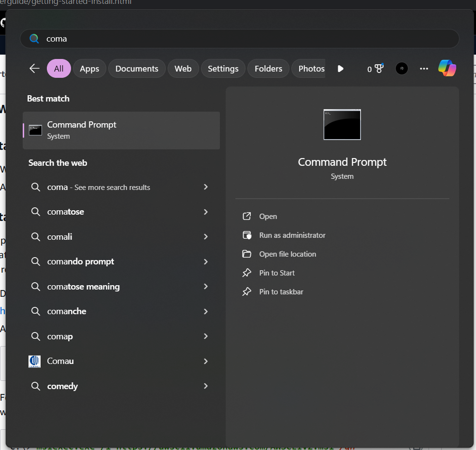Select Open file location
The width and height of the screenshot is (476, 450).
click(288, 254)
